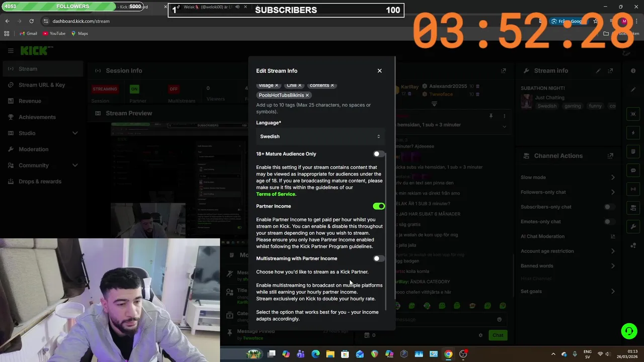Viewport: 644px width, 362px height.
Task: Click the note icon in right rail
Action: pyautogui.click(x=633, y=151)
